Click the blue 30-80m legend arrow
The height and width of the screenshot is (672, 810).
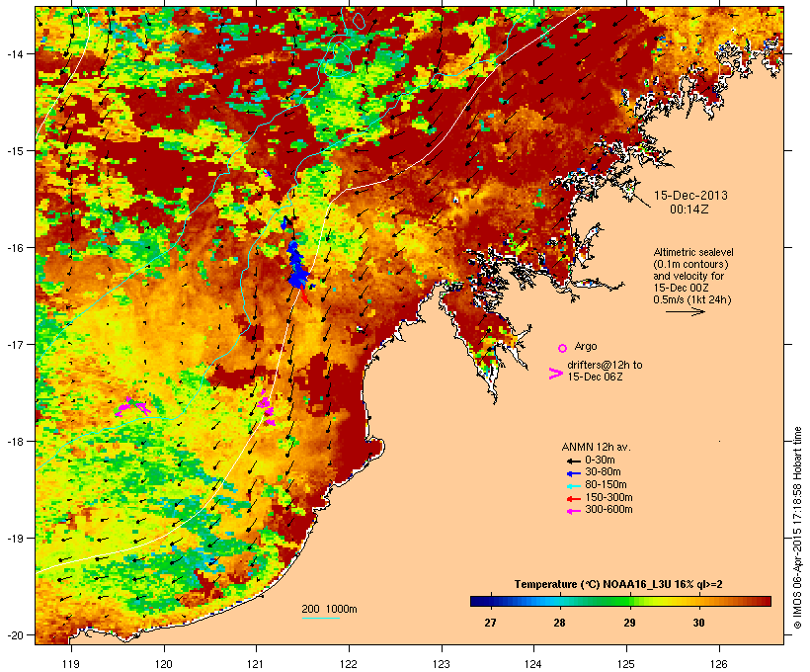pos(573,473)
